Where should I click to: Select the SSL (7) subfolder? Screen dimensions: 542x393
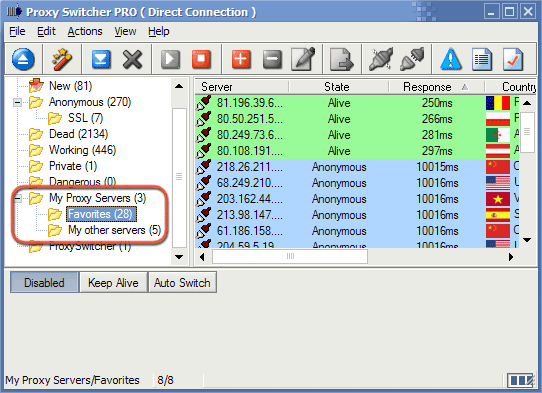coord(85,118)
